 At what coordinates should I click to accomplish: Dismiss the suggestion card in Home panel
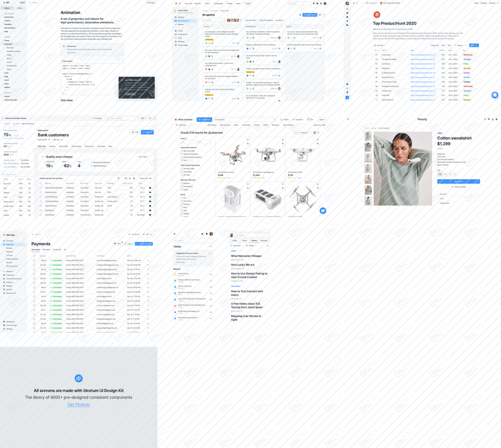pyautogui.click(x=210, y=253)
